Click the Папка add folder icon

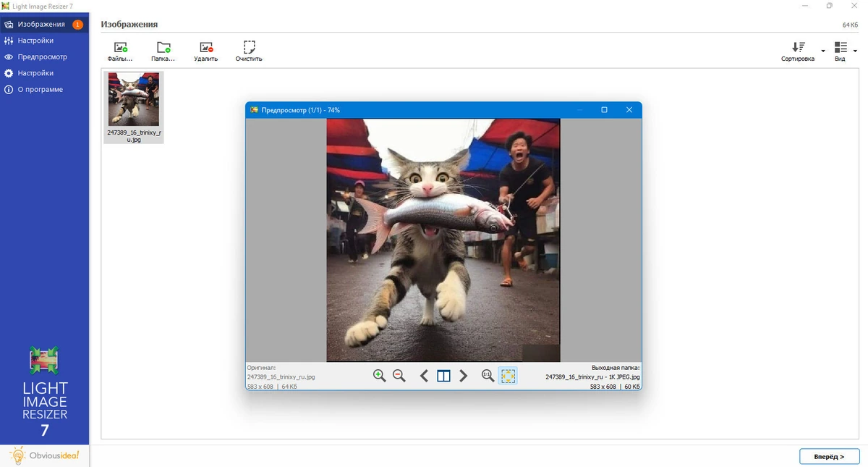[x=163, y=48]
